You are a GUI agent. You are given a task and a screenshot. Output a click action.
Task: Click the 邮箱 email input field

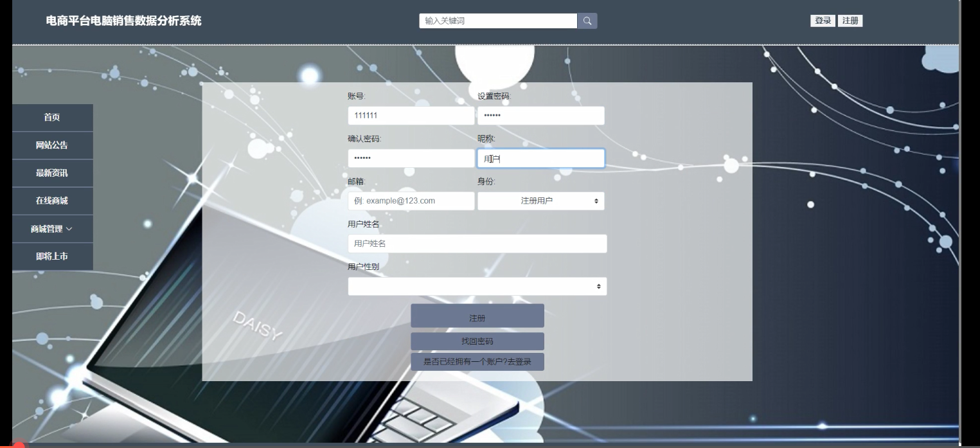click(x=411, y=201)
